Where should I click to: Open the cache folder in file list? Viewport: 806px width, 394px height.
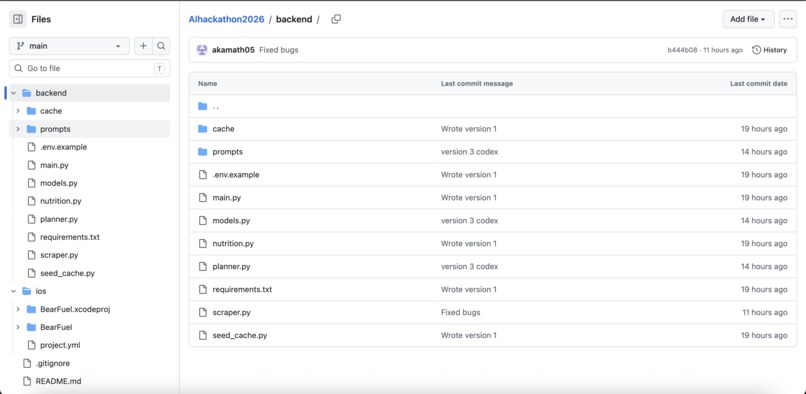point(223,129)
